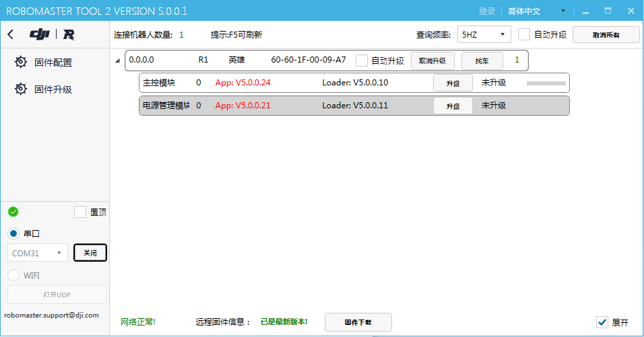This screenshot has height=337, width=644.
Task: Click the R1 label in robot row
Action: pos(203,60)
